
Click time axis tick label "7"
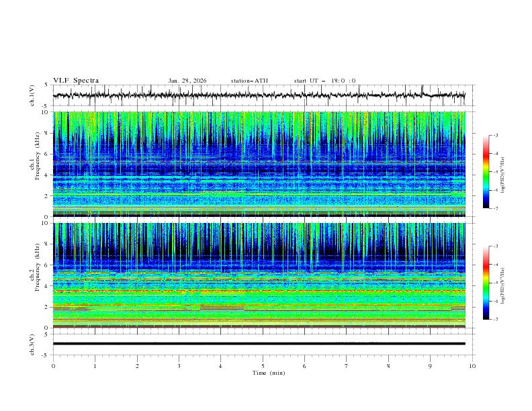pyautogui.click(x=347, y=366)
